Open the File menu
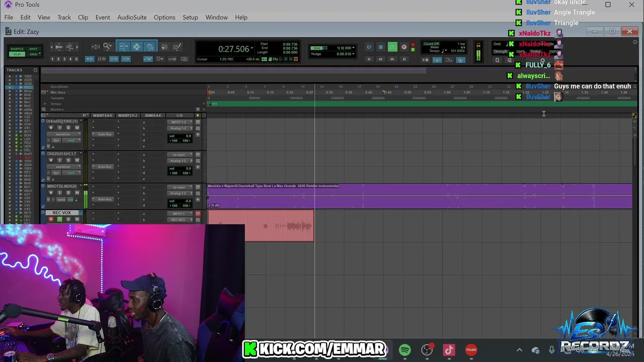 coord(9,17)
